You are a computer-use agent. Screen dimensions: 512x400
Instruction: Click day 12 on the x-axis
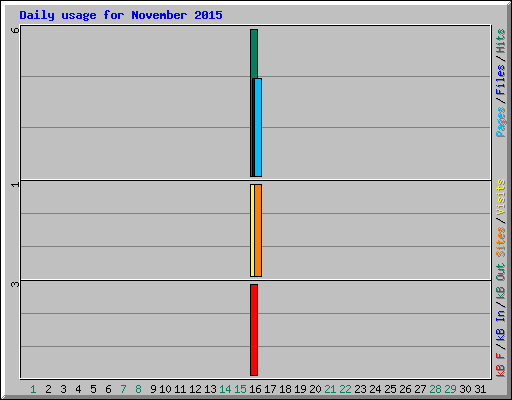(195, 389)
